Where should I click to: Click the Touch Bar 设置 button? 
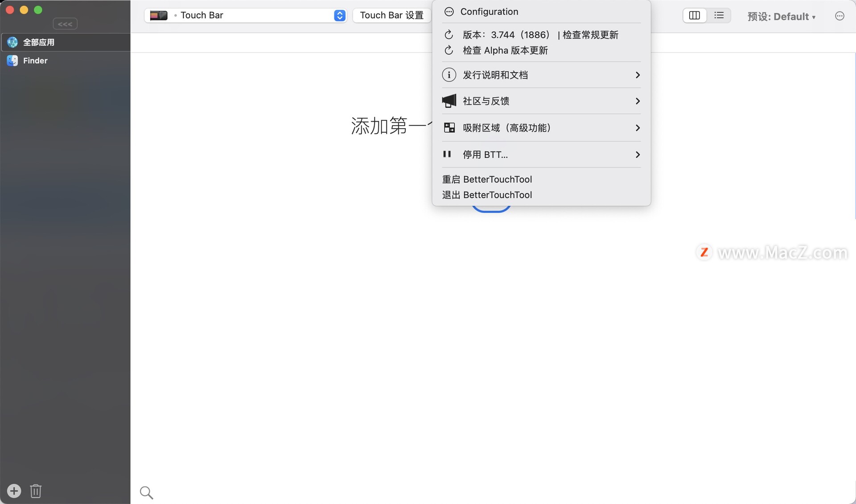(x=392, y=16)
